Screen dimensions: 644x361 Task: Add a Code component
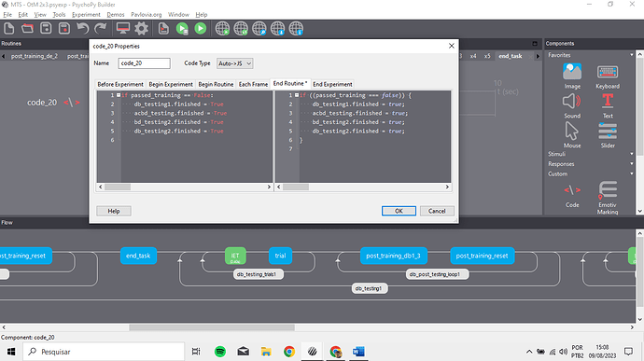(x=572, y=196)
